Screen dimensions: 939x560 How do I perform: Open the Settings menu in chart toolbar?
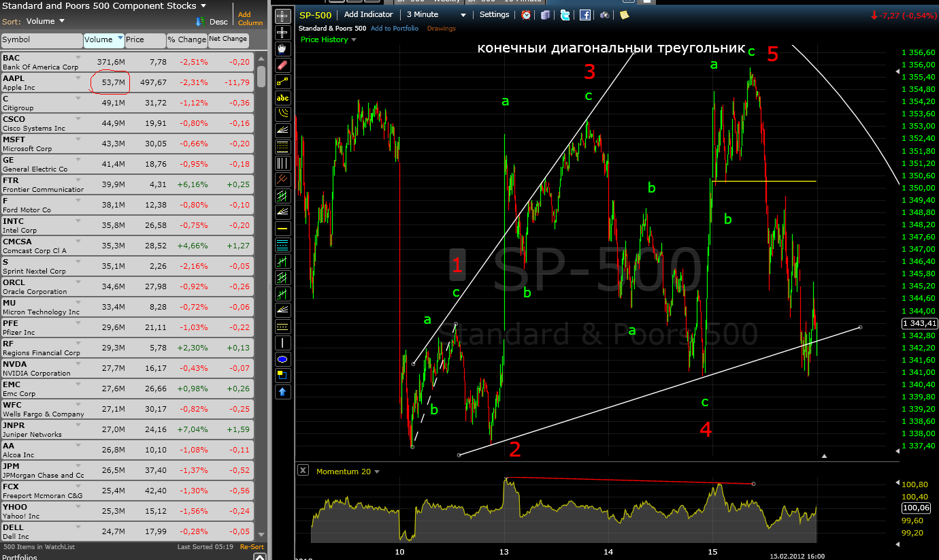coord(494,14)
